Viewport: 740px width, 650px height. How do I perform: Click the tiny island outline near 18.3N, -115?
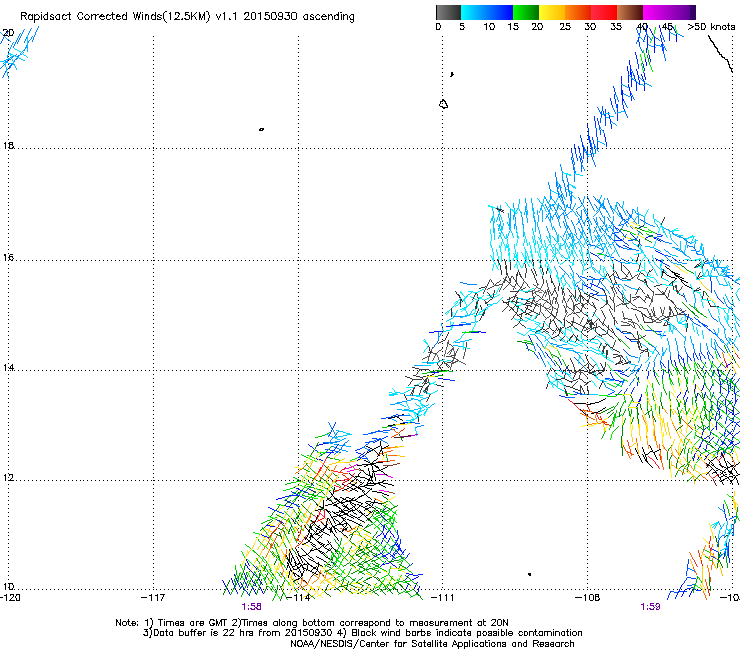261,129
